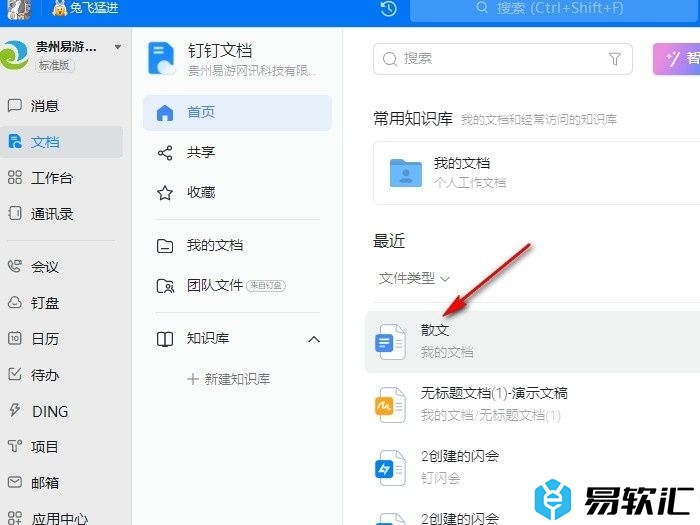
Task: Click the 钉钉文档 logo icon
Action: [162, 58]
